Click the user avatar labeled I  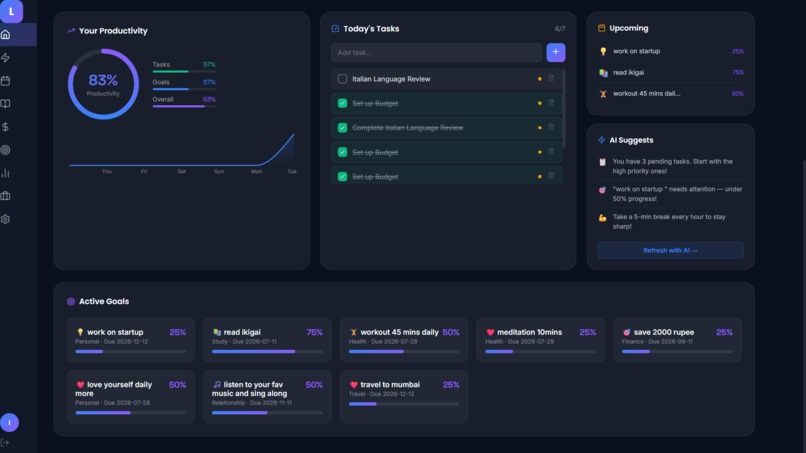pos(9,423)
